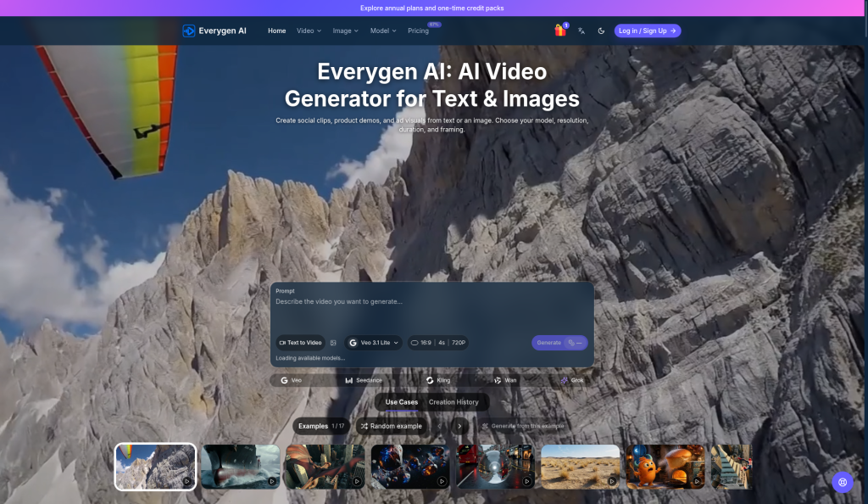Switch to the Creation History tab
The width and height of the screenshot is (868, 504).
[x=453, y=402]
